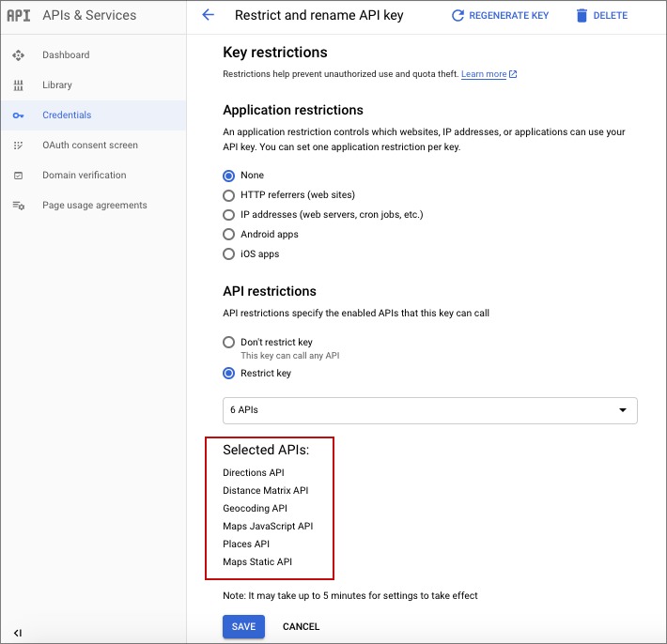
Task: Select the IP addresses radio option
Action: 228,215
